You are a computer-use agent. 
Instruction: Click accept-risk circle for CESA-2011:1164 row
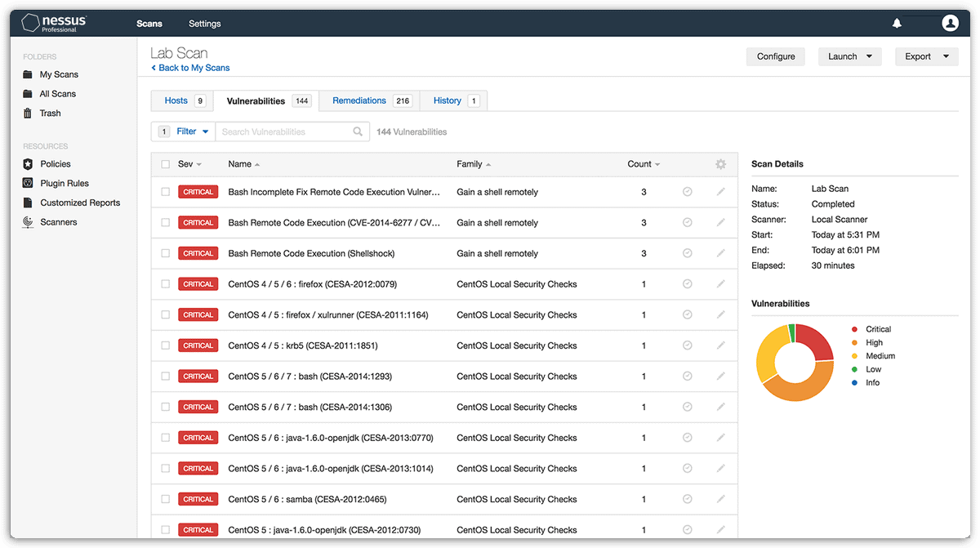pos(688,314)
